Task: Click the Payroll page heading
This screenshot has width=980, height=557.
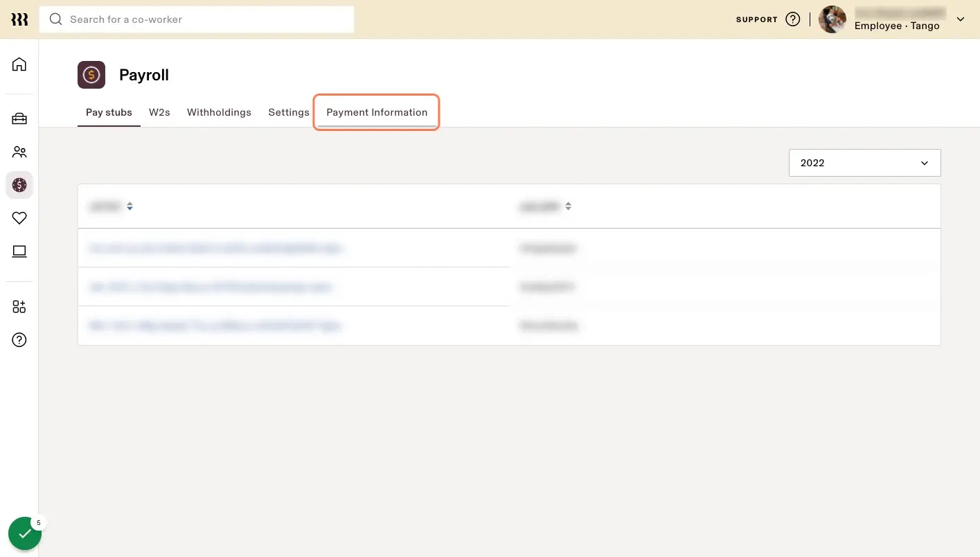Action: 144,75
